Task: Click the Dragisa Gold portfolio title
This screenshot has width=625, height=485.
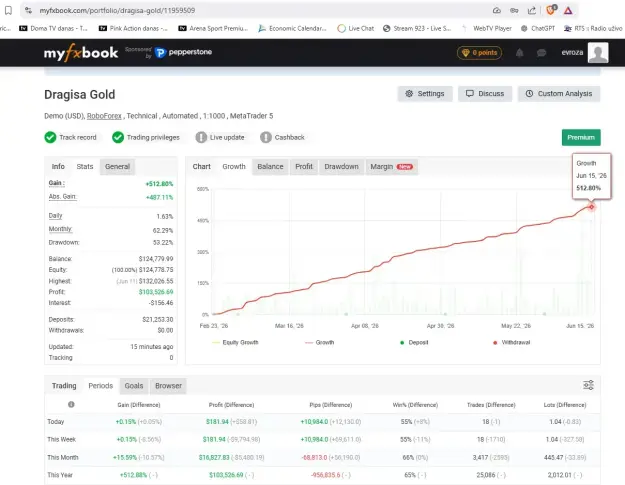Action: coord(80,94)
